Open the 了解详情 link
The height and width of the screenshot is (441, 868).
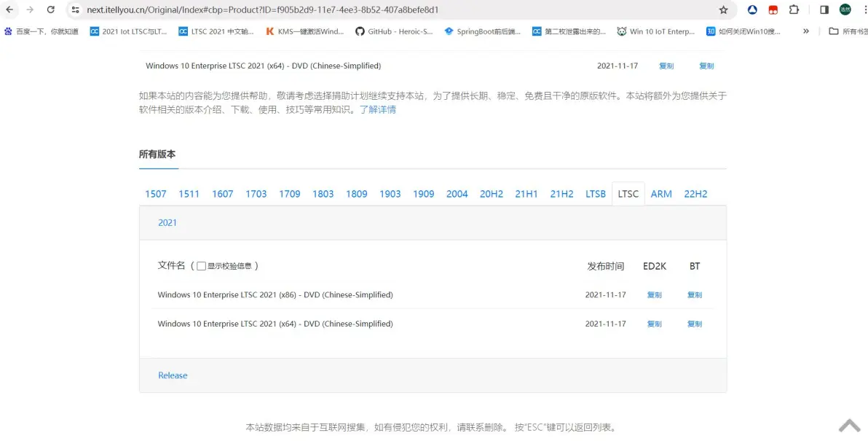point(377,109)
